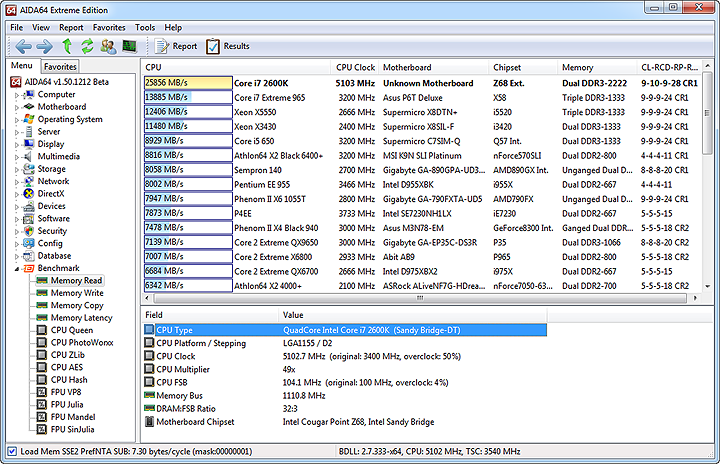Viewport: 720px width, 464px height.
Task: Open the Favorites menu
Action: click(x=109, y=28)
